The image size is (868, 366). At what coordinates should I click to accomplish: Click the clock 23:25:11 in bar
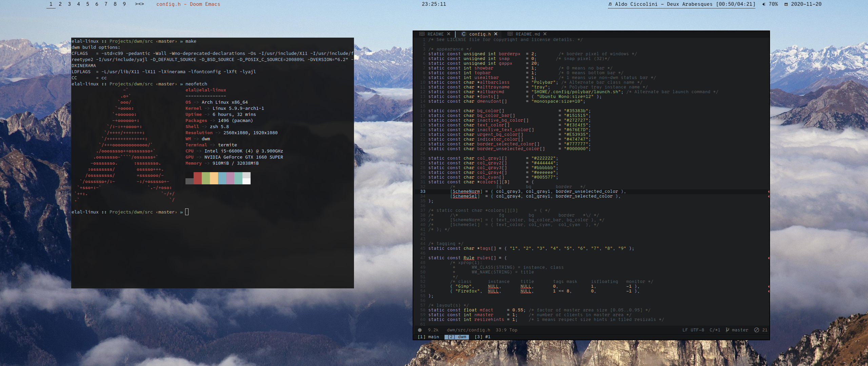[434, 4]
